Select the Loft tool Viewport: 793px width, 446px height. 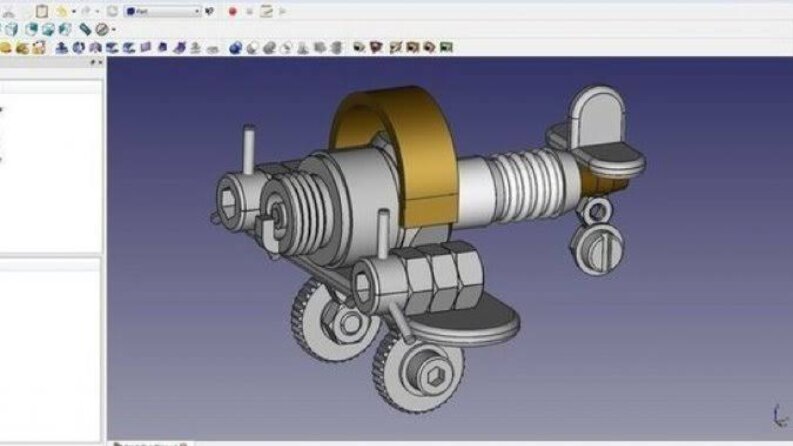tap(162, 48)
